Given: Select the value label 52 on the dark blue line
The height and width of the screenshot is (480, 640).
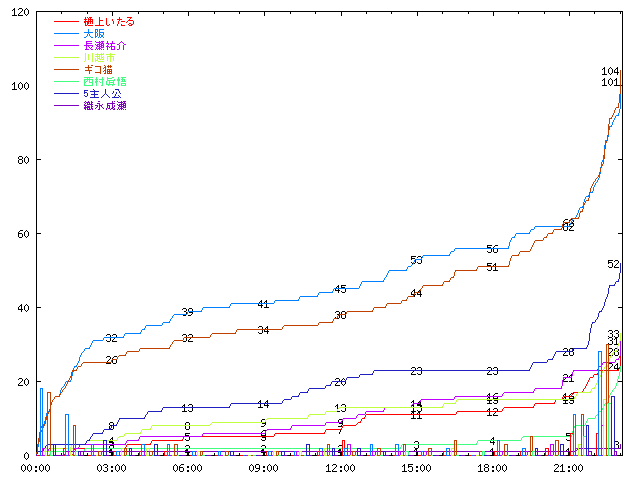Looking at the screenshot, I should click(613, 265).
